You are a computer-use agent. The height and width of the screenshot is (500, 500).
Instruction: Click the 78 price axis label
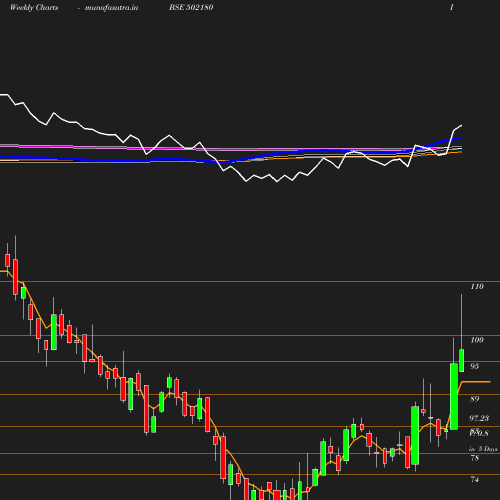pos(474,458)
